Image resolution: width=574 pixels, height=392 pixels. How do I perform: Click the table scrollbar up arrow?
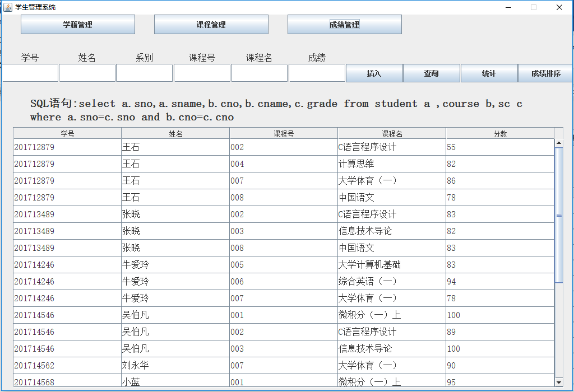coord(559,143)
